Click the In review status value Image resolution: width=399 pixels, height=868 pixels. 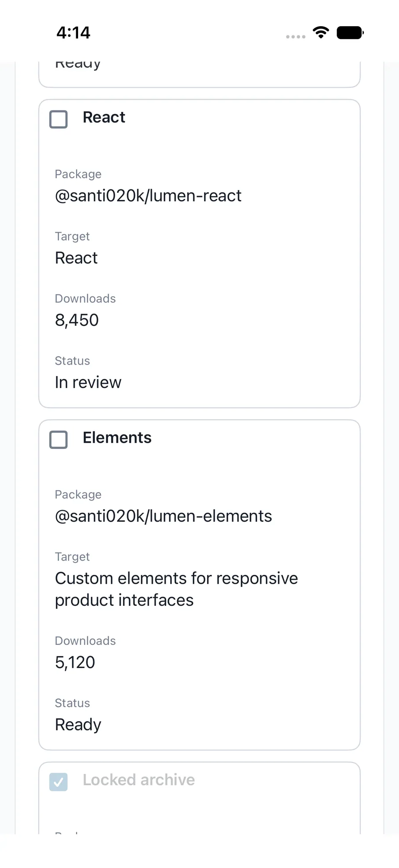(88, 382)
